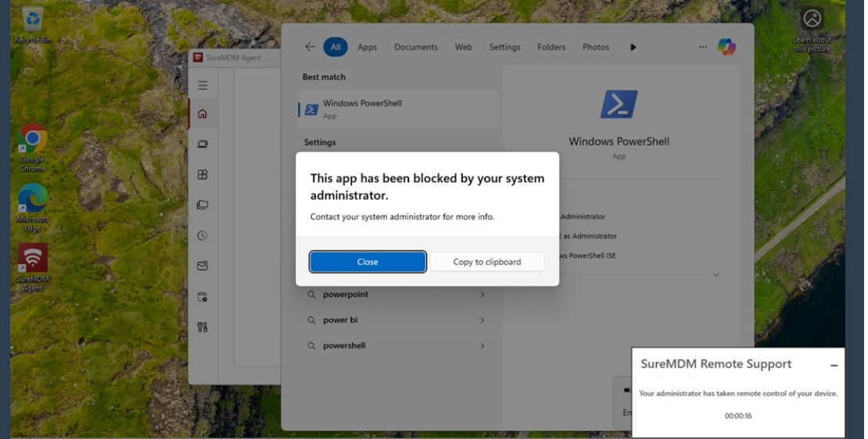868x439 pixels.
Task: Show more filters with the play arrow
Action: pyautogui.click(x=633, y=47)
